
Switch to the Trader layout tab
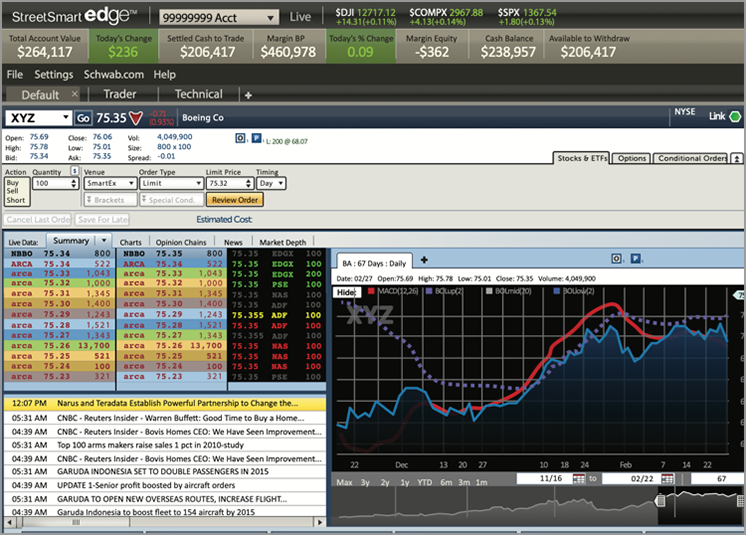[120, 94]
